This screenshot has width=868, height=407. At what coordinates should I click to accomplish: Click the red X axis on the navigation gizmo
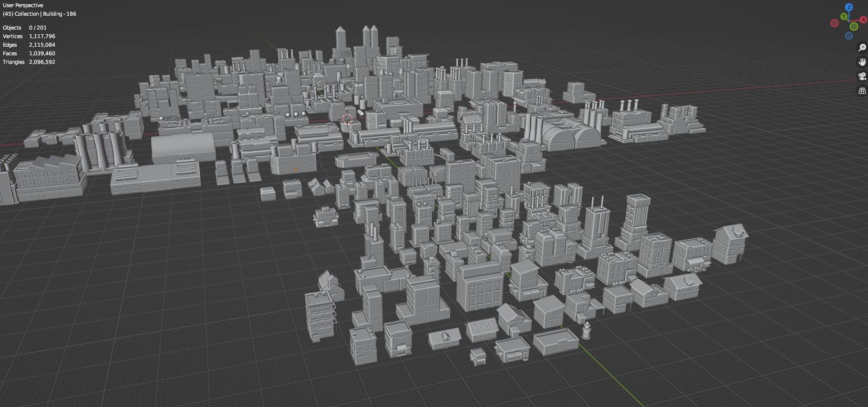click(x=863, y=20)
